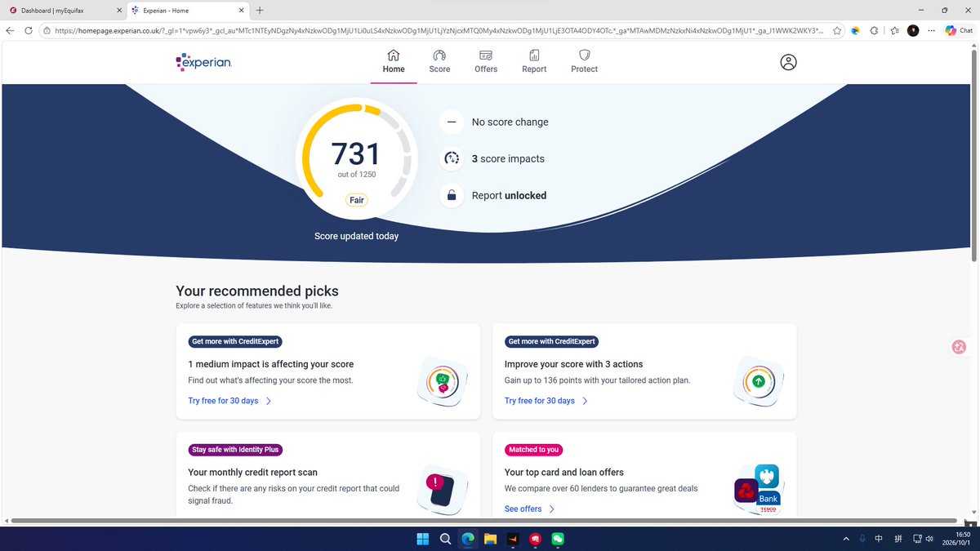Open the Protect section

584,61
